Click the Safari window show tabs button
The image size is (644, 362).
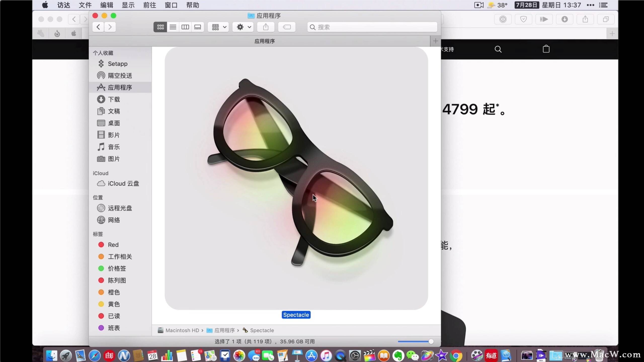606,19
